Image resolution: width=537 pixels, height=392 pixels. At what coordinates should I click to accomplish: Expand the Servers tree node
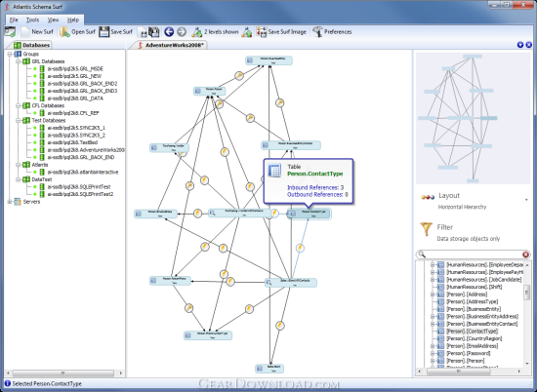pos(10,202)
